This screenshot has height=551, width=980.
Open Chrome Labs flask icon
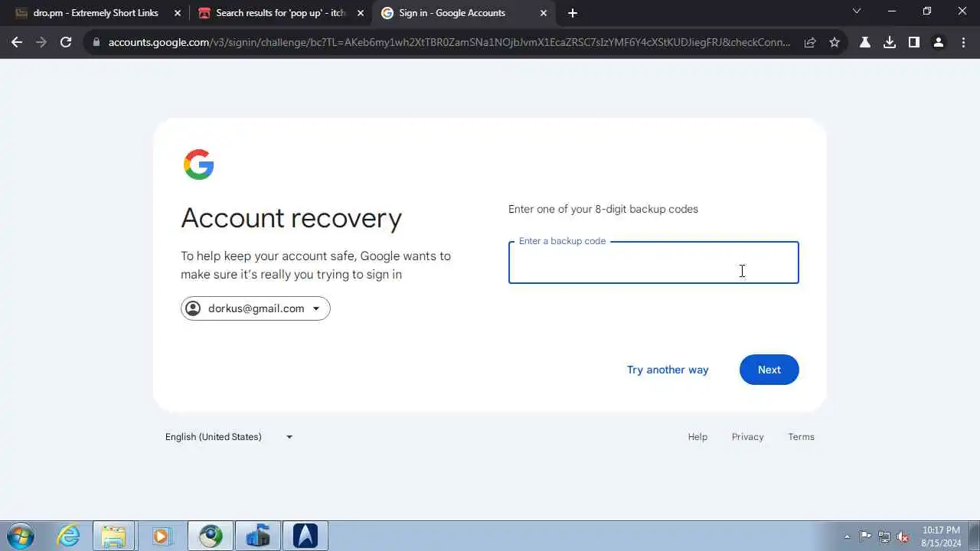[865, 43]
